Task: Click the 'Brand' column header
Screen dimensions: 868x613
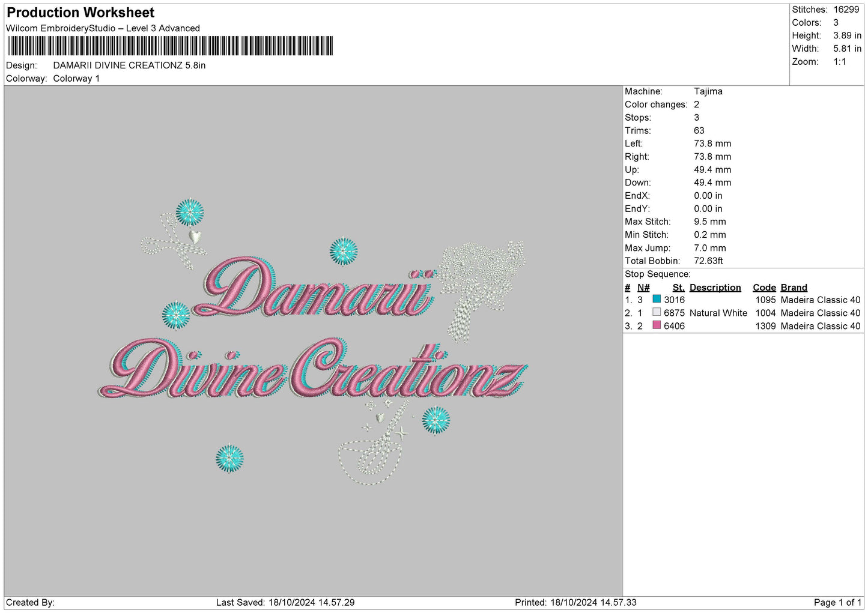Action: (794, 288)
